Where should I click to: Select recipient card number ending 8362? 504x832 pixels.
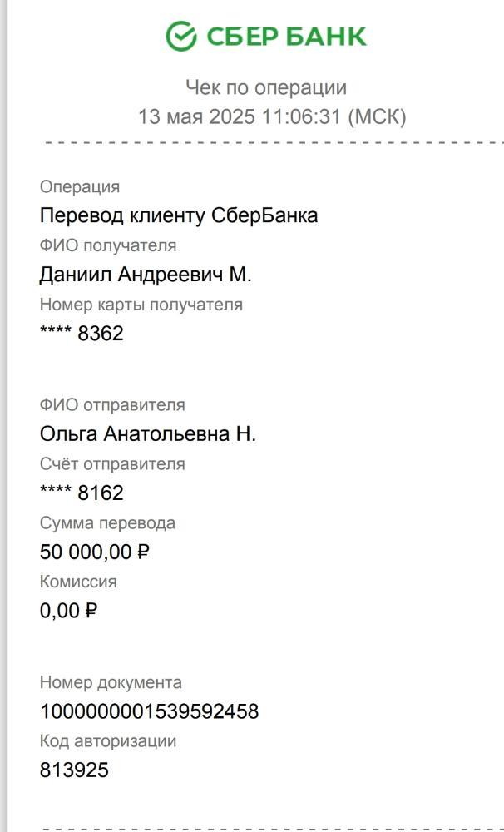[x=82, y=334]
